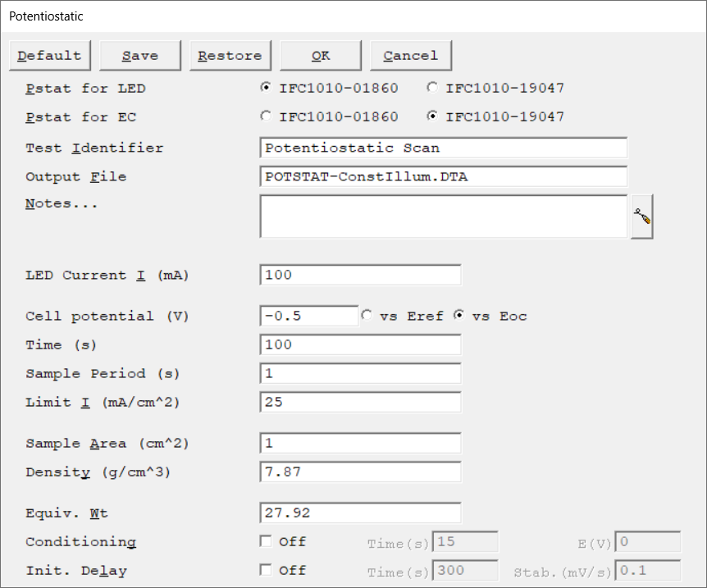Toggle the Init. Delay checkbox
Image resolution: width=707 pixels, height=588 pixels.
click(266, 570)
